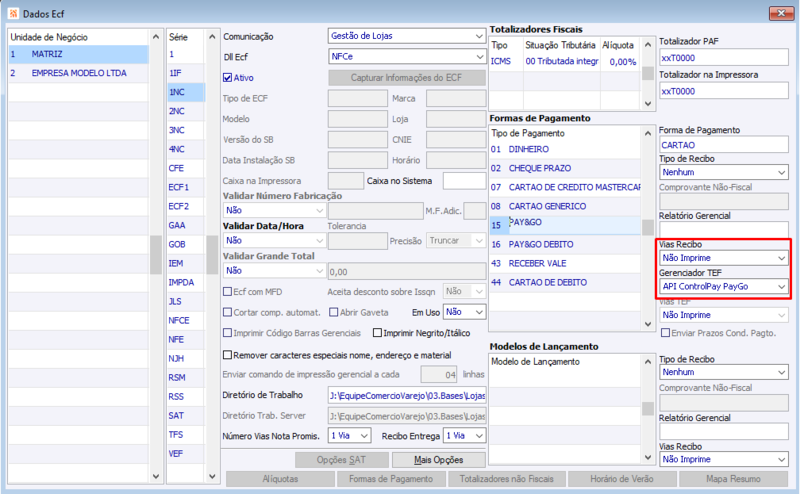This screenshot has width=800, height=494.
Task: Click the Totalizador na Impressora field
Action: click(x=723, y=91)
